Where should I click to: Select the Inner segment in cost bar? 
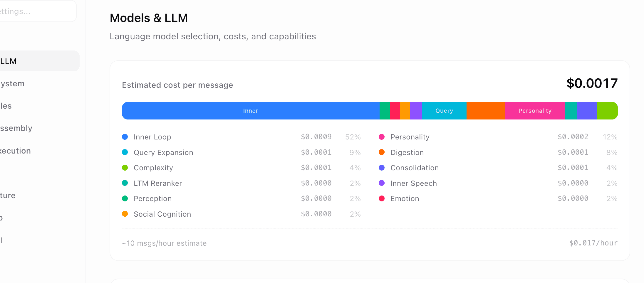(x=251, y=111)
